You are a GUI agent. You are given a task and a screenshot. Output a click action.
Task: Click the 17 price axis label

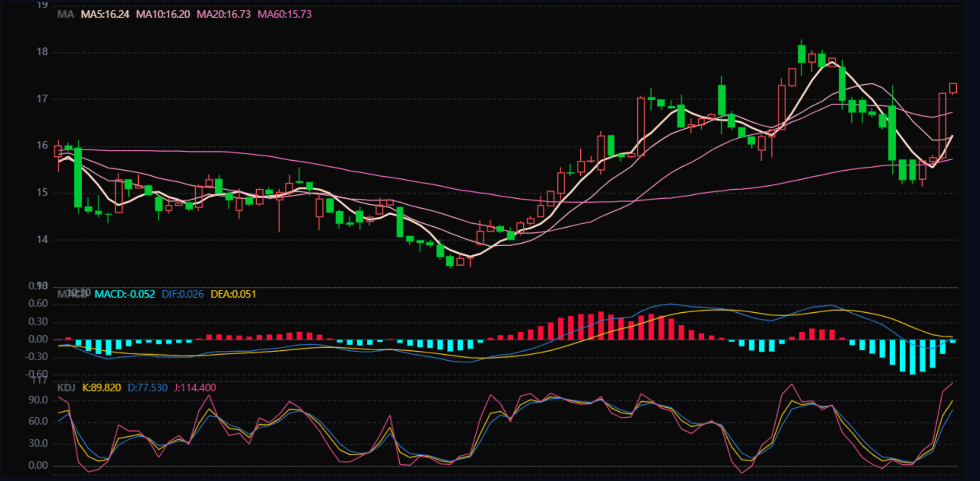coord(42,99)
